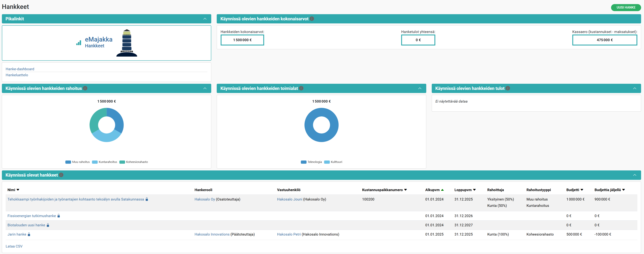Toggle Kulttuuri legend entry in toimialat chart
The height and width of the screenshot is (254, 644).
pyautogui.click(x=333, y=162)
